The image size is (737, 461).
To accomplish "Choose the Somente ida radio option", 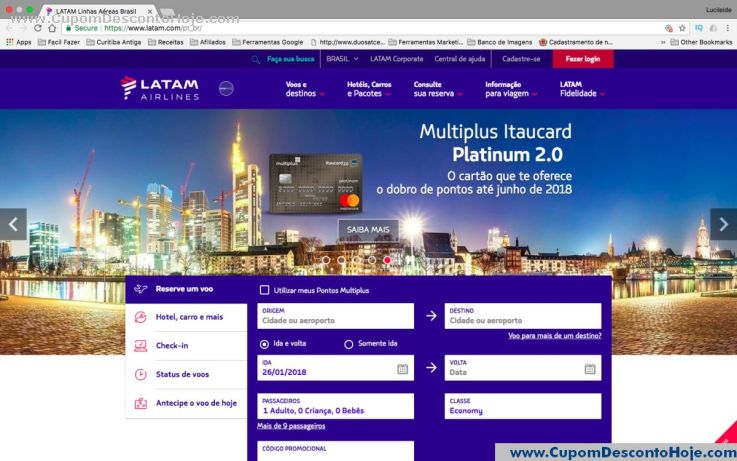I will [349, 344].
